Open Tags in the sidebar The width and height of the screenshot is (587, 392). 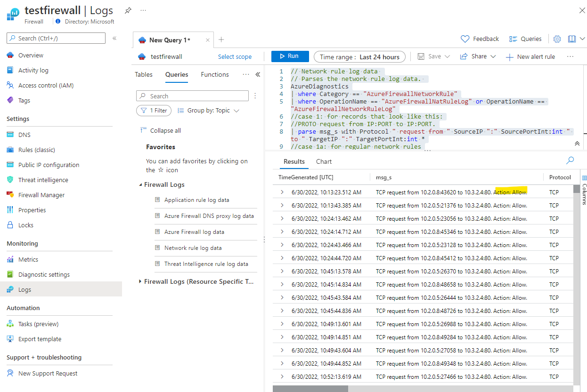[24, 100]
